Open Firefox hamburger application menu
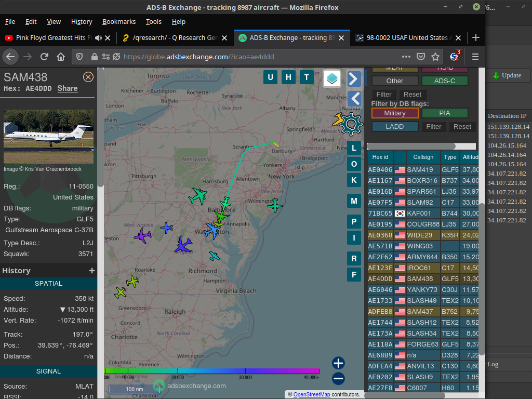 tap(475, 57)
